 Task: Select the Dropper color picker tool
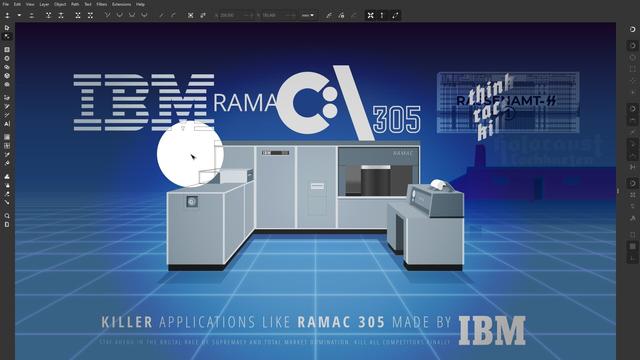[7, 155]
